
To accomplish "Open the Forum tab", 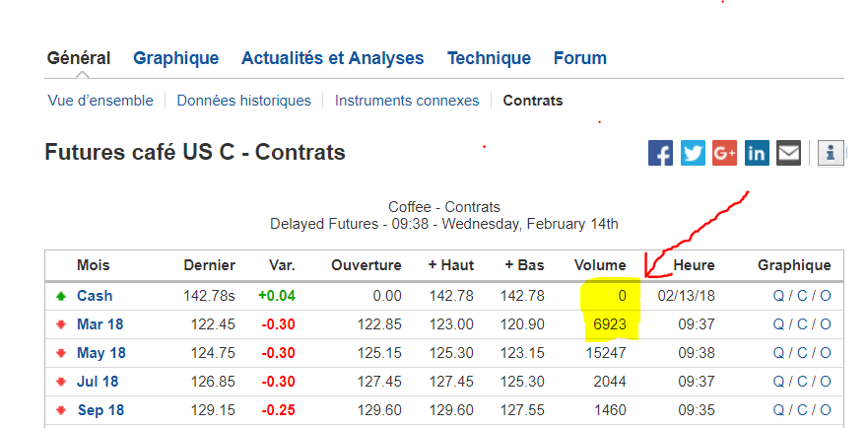I will tap(579, 58).
